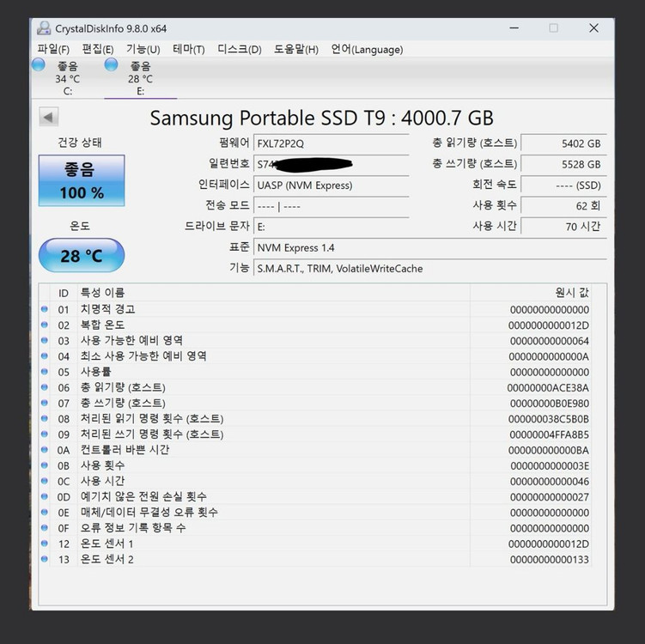Switch to the C: drive tab showing 34 °C
645x644 pixels.
click(x=68, y=78)
